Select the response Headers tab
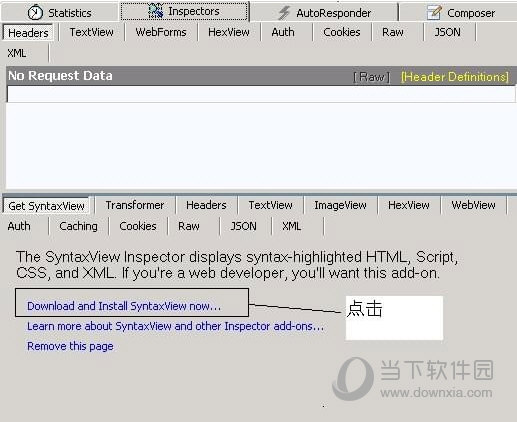 pyautogui.click(x=206, y=205)
